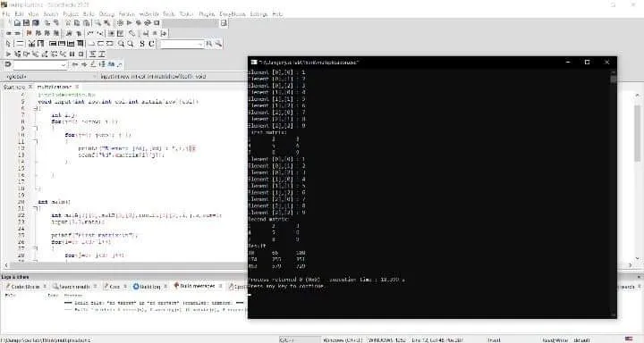The image size is (644, 343).
Task: Click the Abort build stop icon
Action: click(x=157, y=23)
